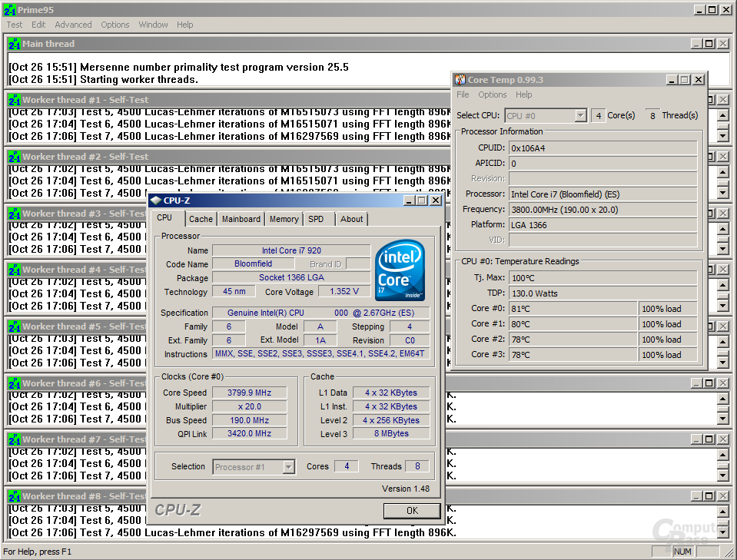Click Worker thread #1 window icon
This screenshot has width=737, height=560.
[x=14, y=100]
